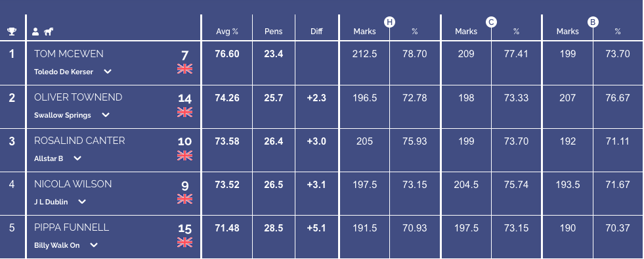The image size is (644, 259).
Task: Expand Toledo De Kerser details chevron
Action: pos(108,72)
